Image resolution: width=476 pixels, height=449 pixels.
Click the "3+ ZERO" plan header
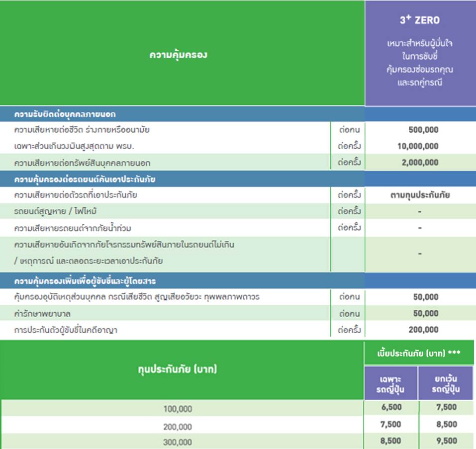(420, 20)
